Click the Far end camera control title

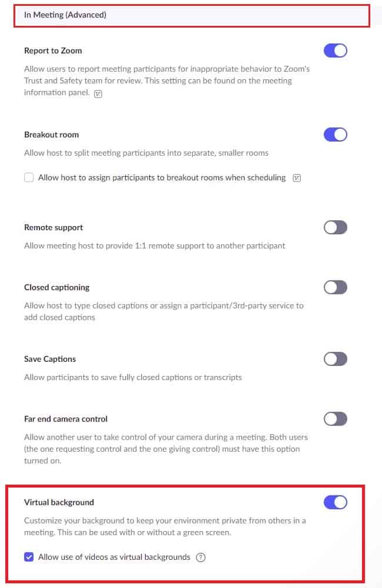(x=66, y=419)
